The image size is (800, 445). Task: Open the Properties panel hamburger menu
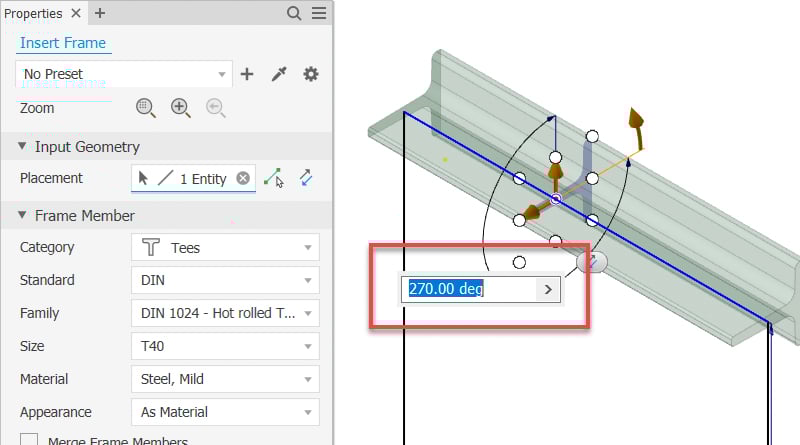(319, 13)
